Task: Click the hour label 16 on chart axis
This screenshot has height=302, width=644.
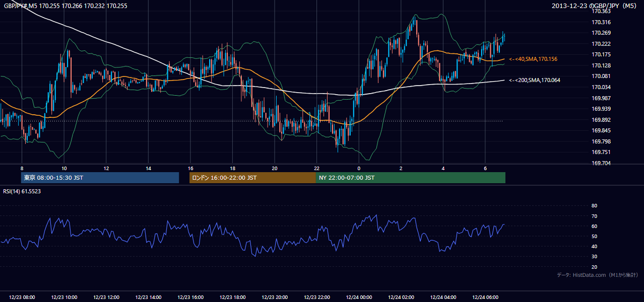Action: pyautogui.click(x=190, y=168)
